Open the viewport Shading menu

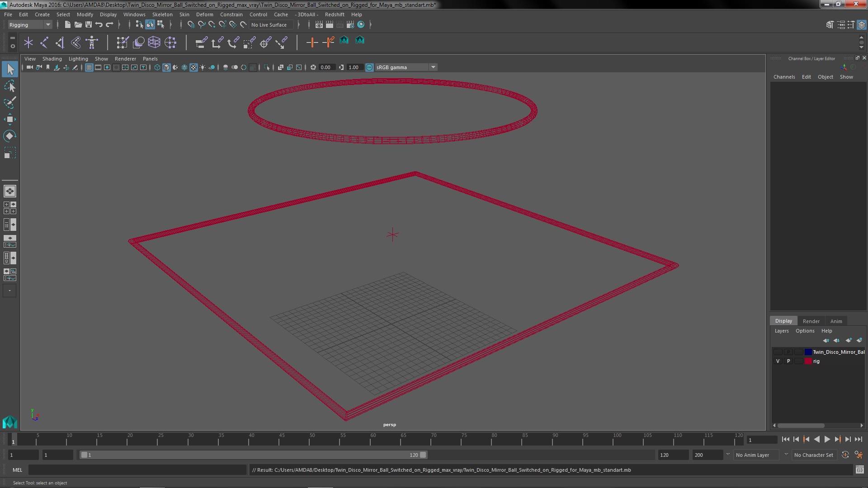pyautogui.click(x=52, y=59)
